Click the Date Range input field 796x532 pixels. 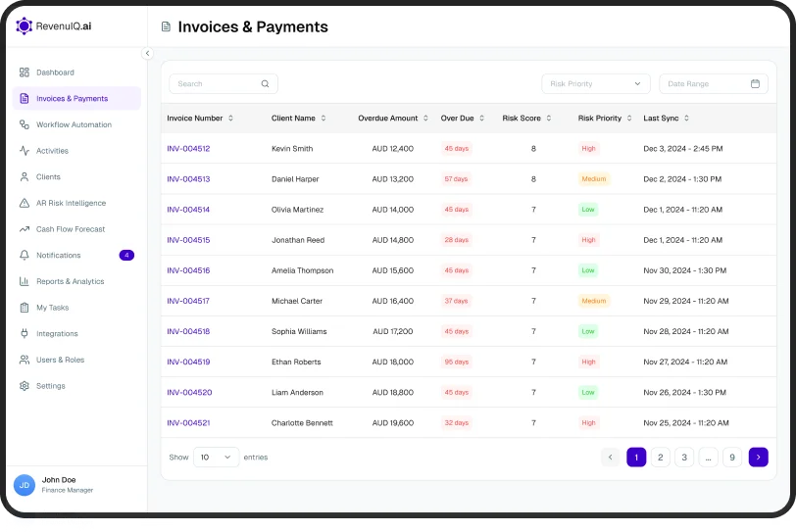tap(714, 83)
